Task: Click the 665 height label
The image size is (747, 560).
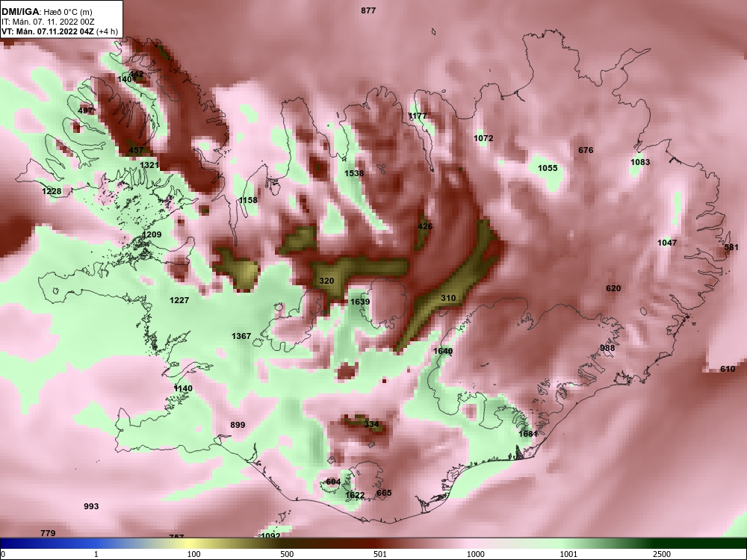Action: tap(383, 492)
